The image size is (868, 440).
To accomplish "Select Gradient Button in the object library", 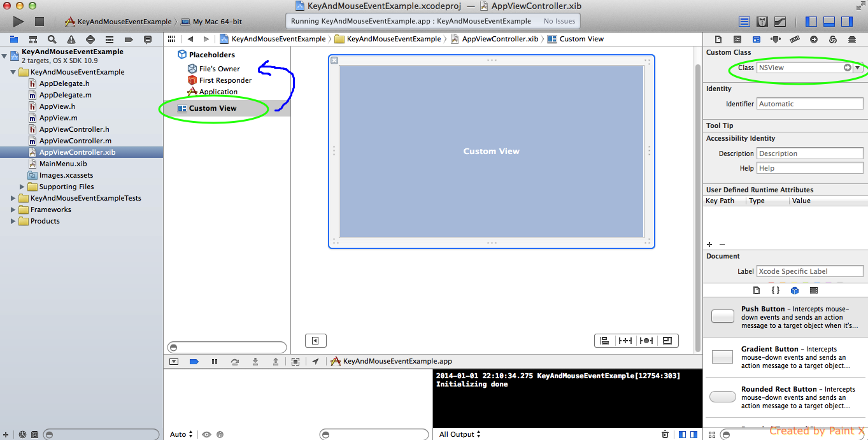I will click(x=785, y=357).
